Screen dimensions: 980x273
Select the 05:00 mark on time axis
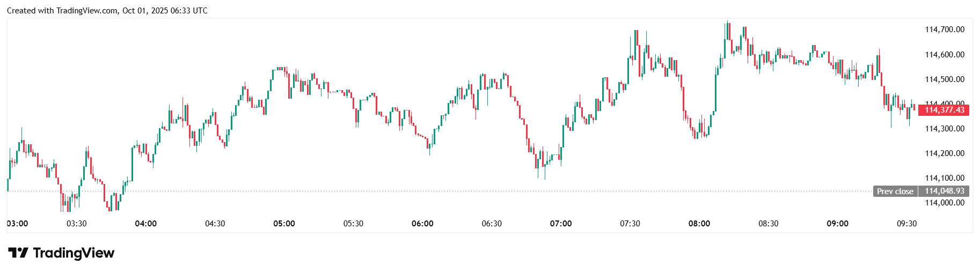pos(284,224)
